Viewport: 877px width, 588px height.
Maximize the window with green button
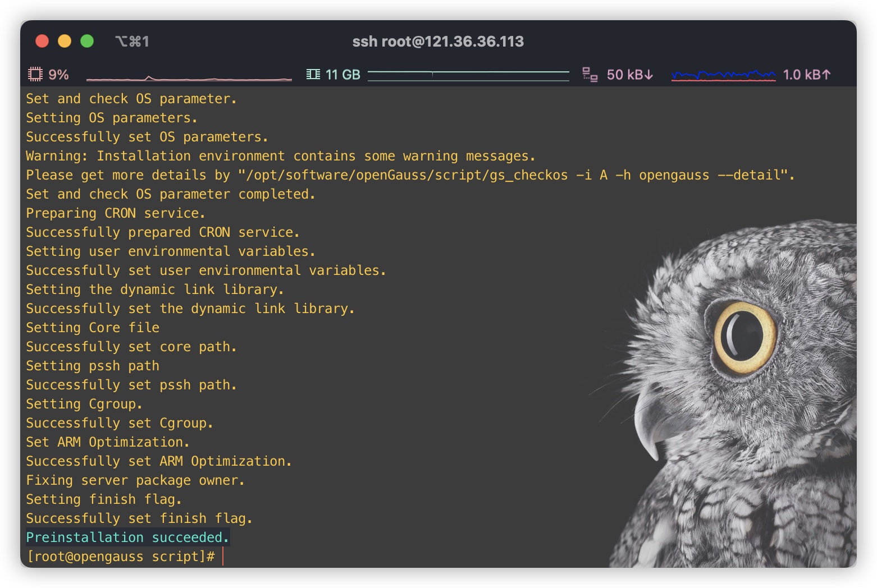tap(87, 41)
